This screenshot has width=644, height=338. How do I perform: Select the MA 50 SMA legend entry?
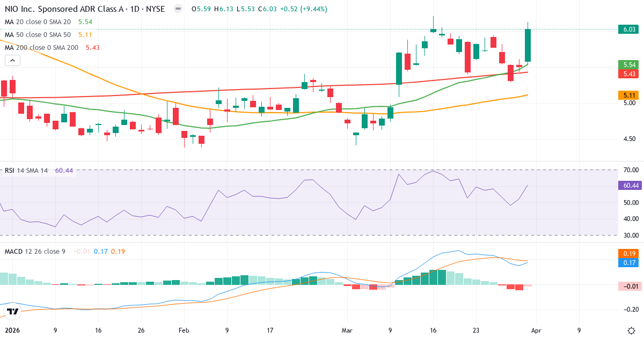coord(38,35)
